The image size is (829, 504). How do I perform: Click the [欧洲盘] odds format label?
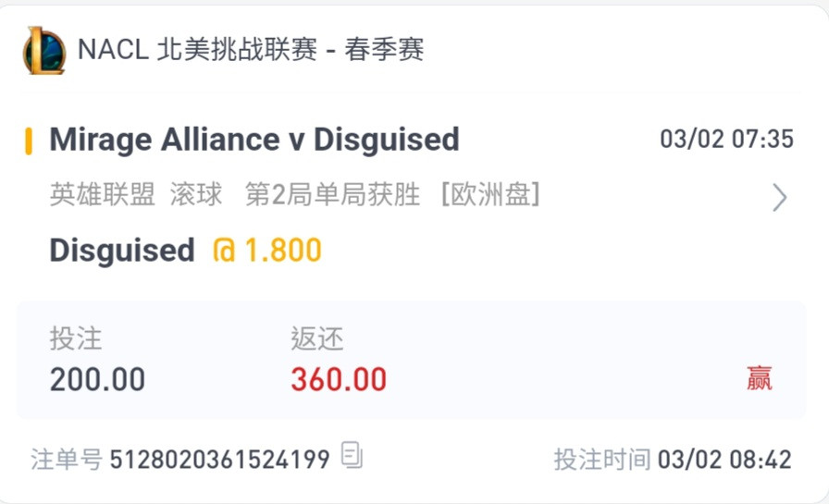point(490,194)
